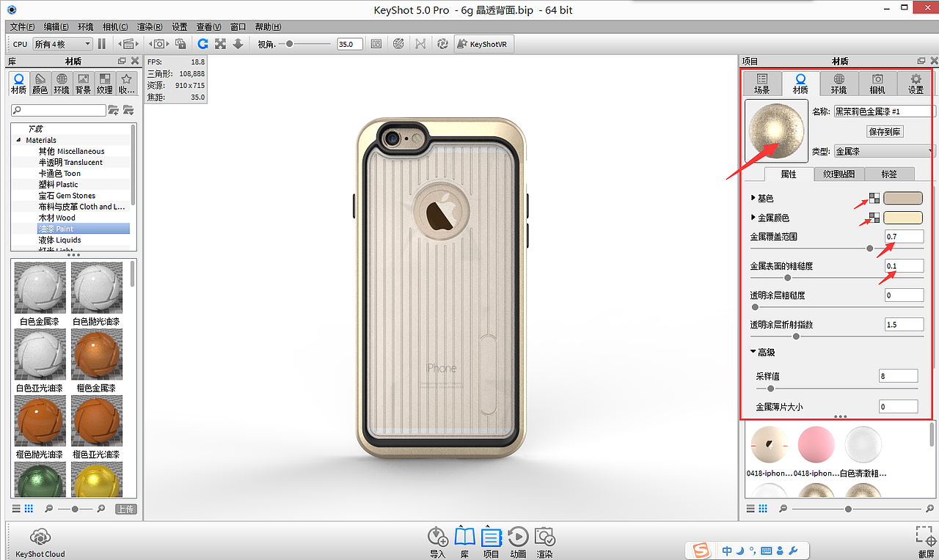
Task: Click the 名称 material name field
Action: (885, 111)
